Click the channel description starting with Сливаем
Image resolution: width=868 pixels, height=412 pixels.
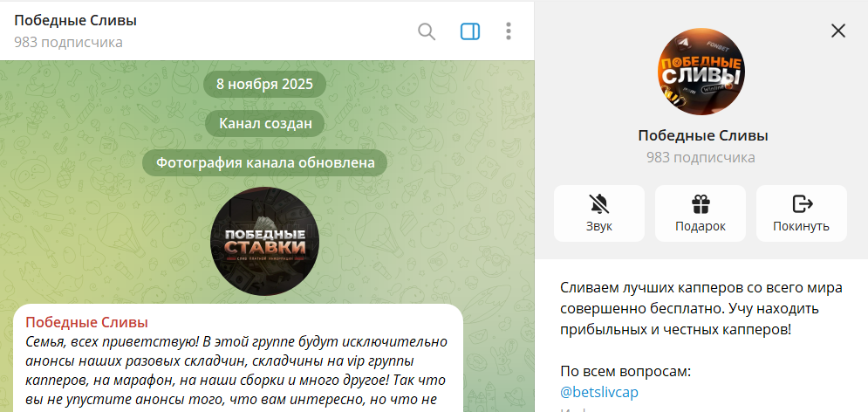[x=701, y=308]
